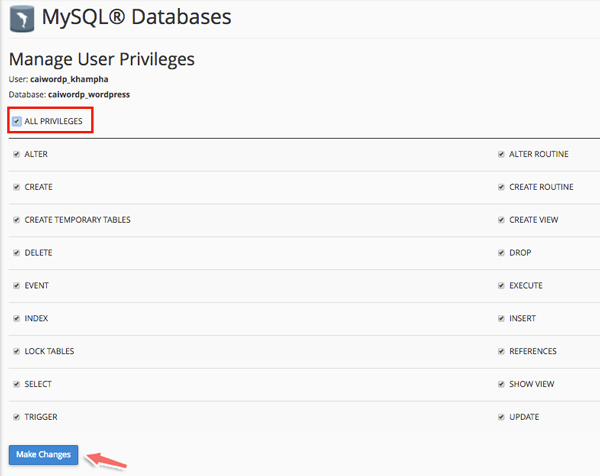Image resolution: width=600 pixels, height=476 pixels.
Task: Click the SHOW VIEW label
Action: (532, 384)
